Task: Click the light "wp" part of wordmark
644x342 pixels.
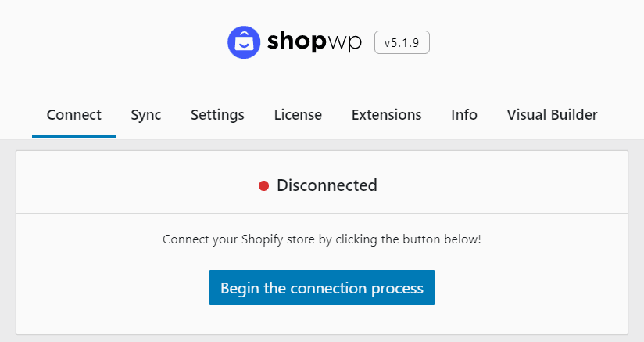Action: [x=345, y=44]
